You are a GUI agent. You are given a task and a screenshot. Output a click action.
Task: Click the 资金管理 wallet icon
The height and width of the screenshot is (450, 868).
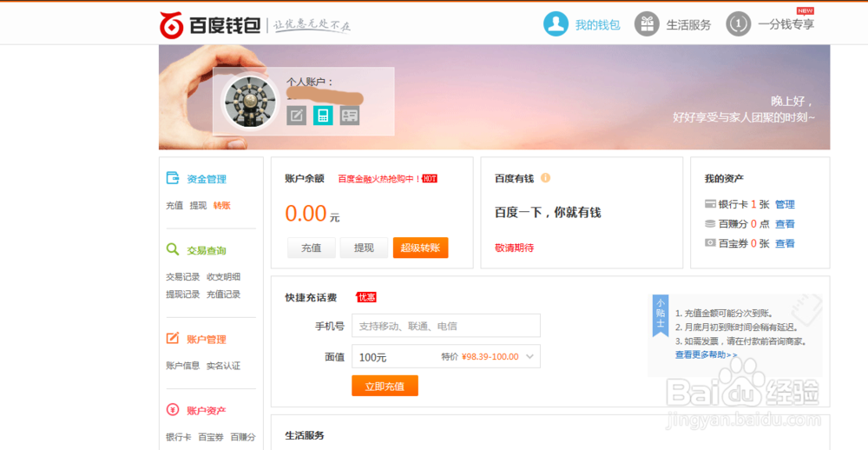point(173,178)
